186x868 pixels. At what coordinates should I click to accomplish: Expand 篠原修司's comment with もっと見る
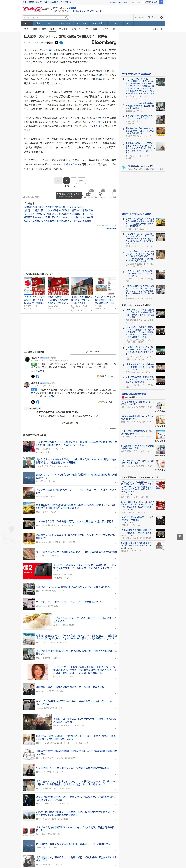[x=38, y=371]
